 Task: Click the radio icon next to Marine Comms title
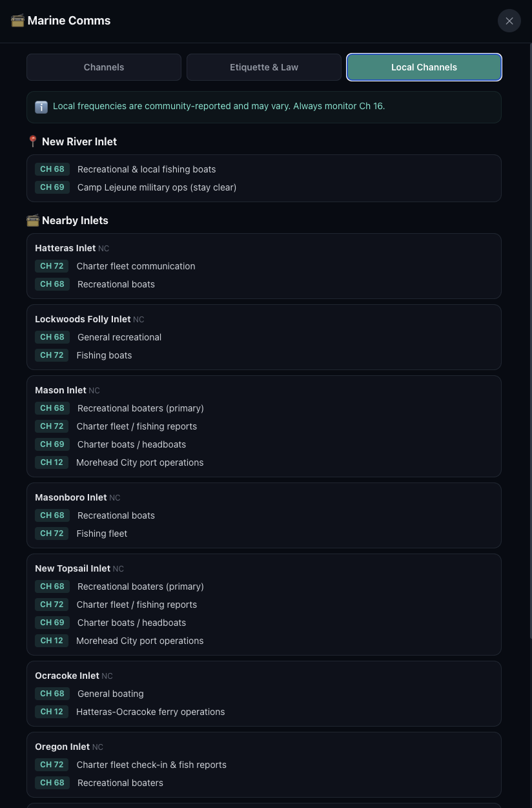point(17,20)
